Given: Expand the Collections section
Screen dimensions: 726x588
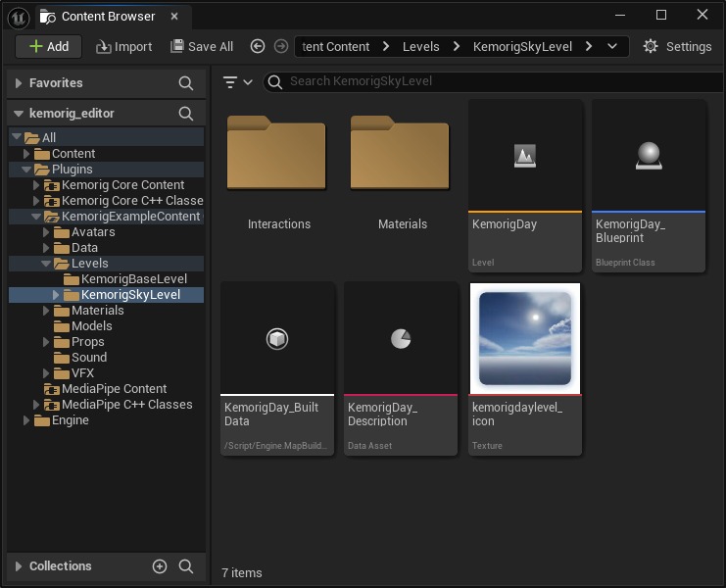Looking at the screenshot, I should click(19, 566).
